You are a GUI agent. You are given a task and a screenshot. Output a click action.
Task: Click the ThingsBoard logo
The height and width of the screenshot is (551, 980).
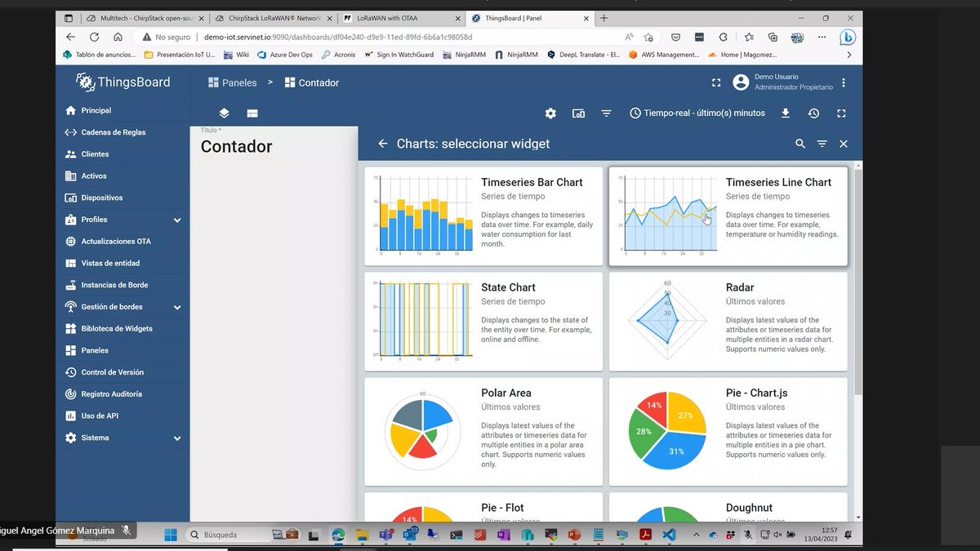pyautogui.click(x=122, y=82)
